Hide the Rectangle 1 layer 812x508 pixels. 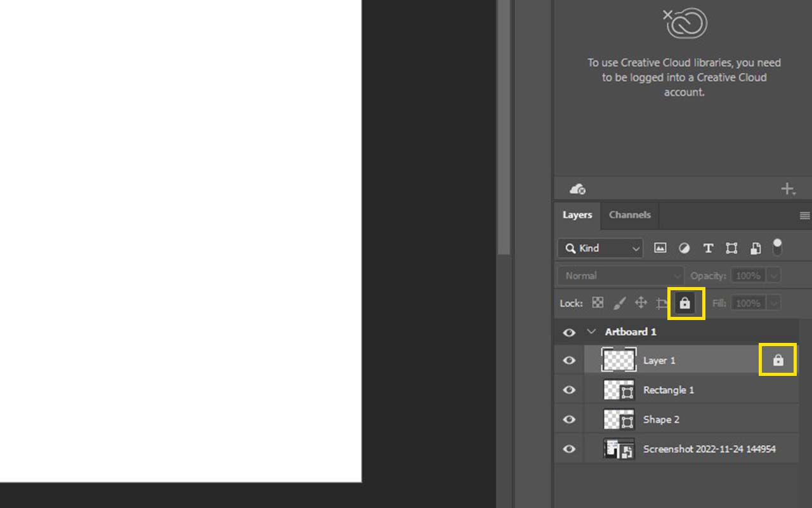pos(569,389)
